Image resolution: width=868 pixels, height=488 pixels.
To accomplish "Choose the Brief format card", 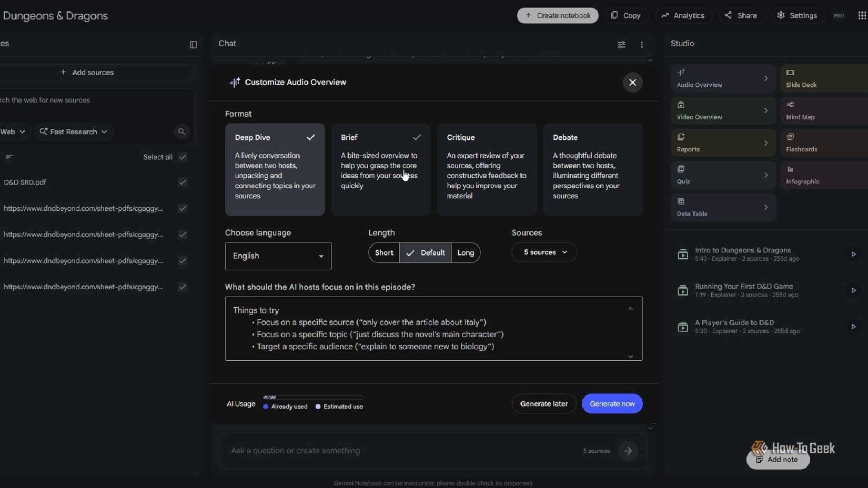I will point(381,169).
